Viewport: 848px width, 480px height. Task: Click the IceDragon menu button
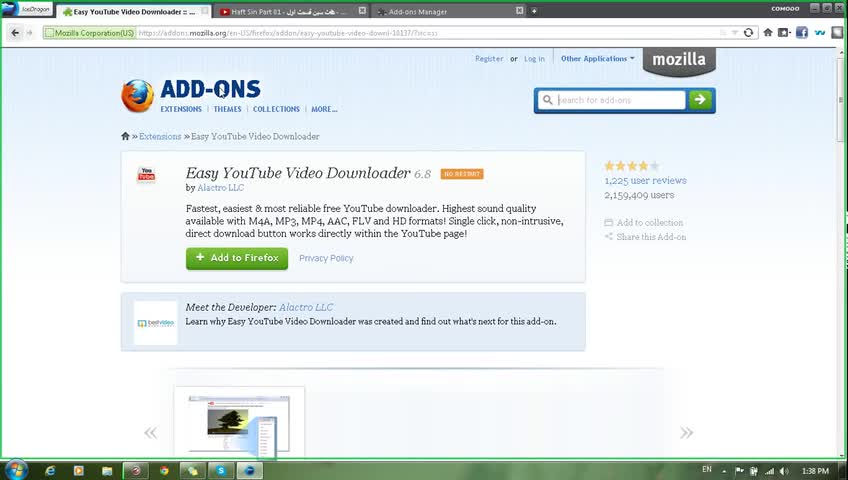click(x=27, y=9)
